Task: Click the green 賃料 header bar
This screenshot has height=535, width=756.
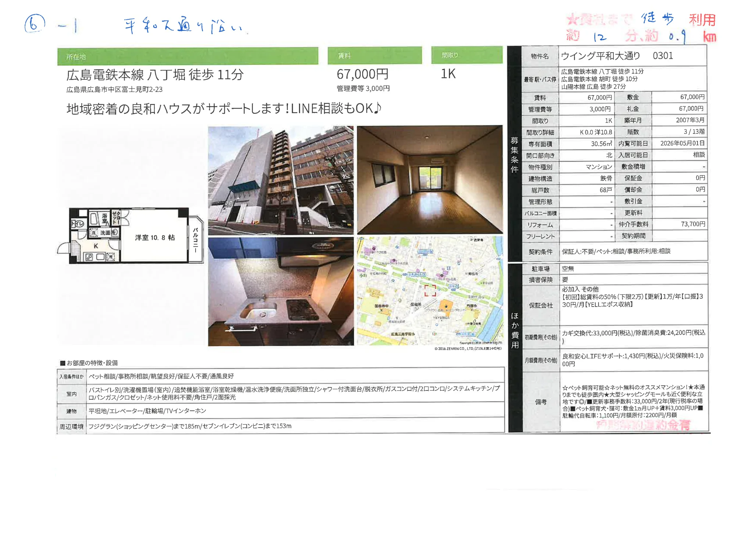Action: (374, 56)
